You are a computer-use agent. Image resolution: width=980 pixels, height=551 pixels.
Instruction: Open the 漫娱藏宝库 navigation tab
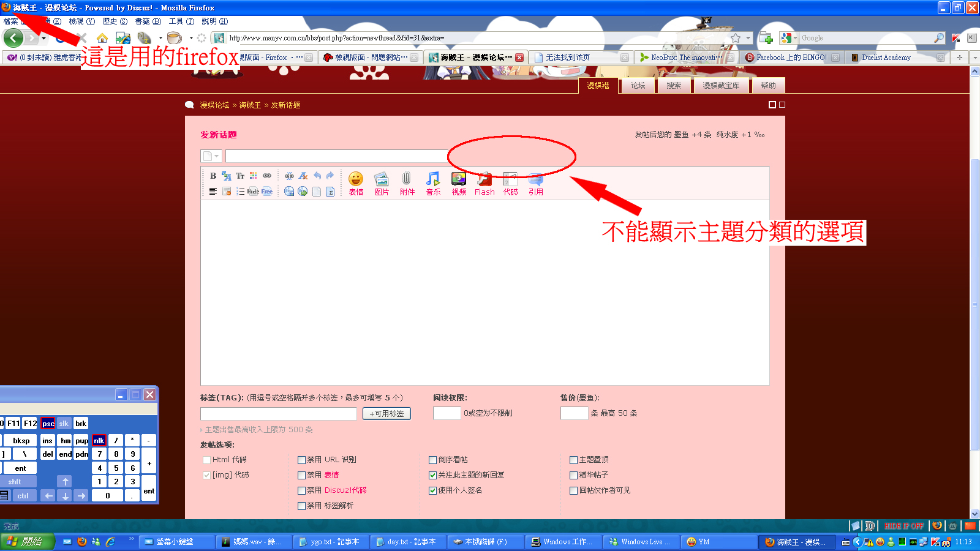[x=721, y=86]
